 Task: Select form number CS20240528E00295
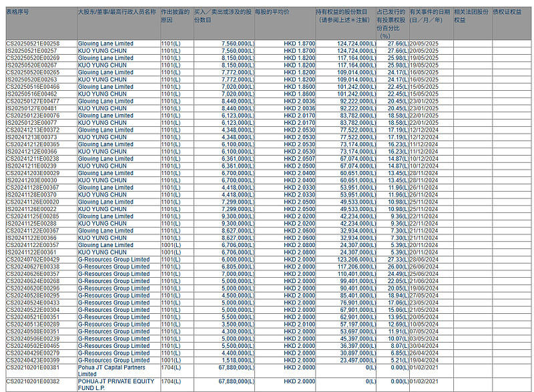[x=33, y=296]
